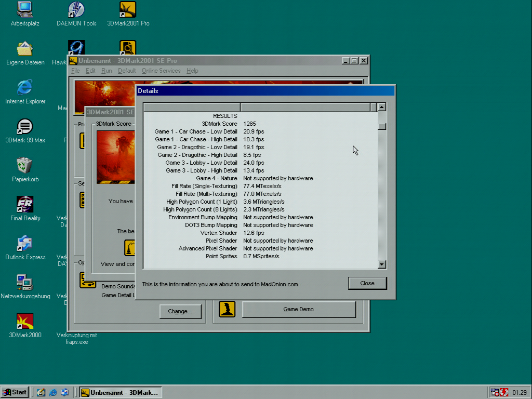
Task: Close the Details dialog with Close button
Action: [367, 283]
